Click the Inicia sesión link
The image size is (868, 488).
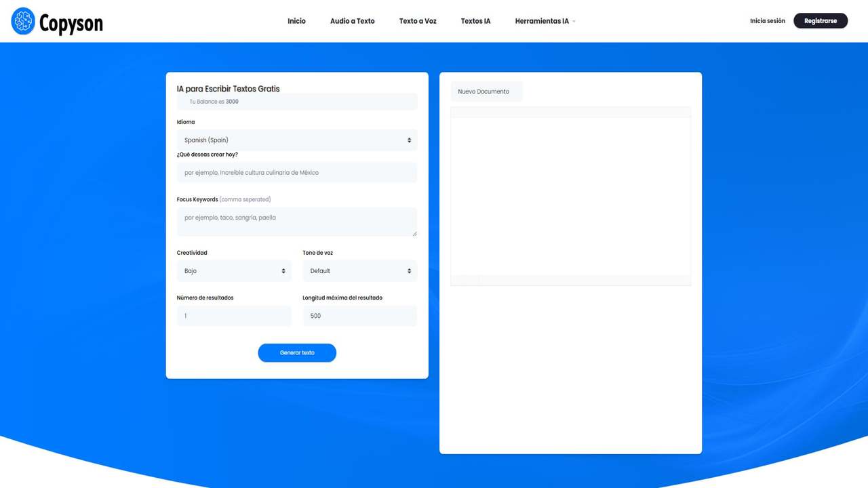768,21
